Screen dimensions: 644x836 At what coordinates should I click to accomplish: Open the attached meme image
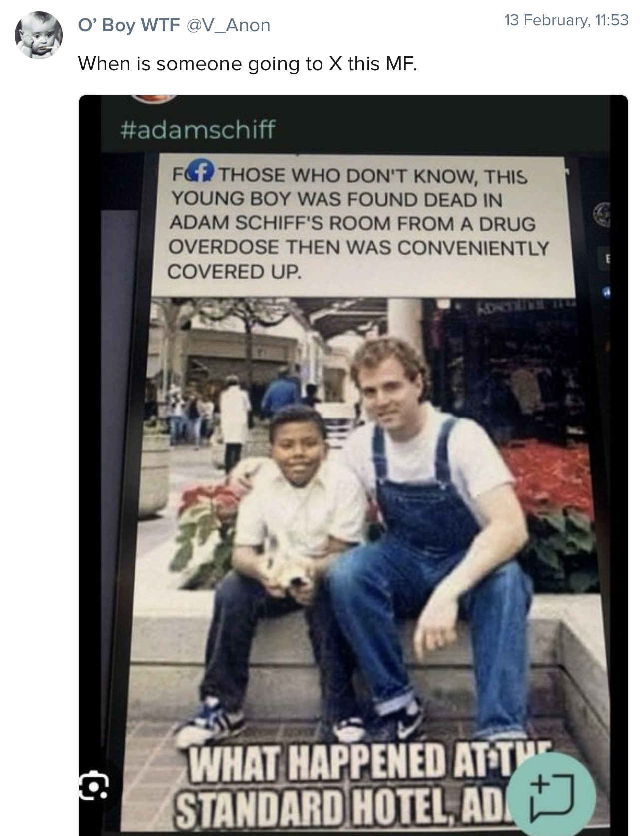point(353,465)
